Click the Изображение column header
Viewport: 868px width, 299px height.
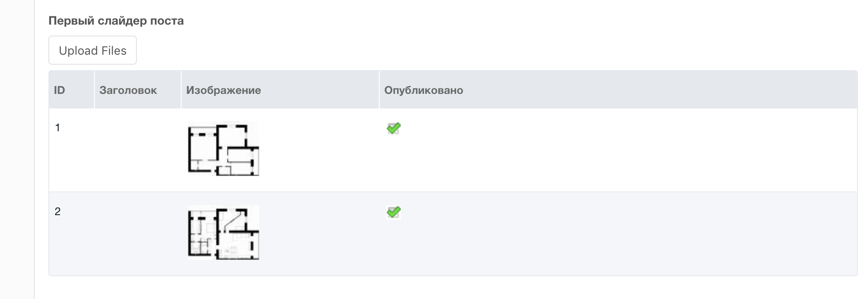[x=223, y=90]
